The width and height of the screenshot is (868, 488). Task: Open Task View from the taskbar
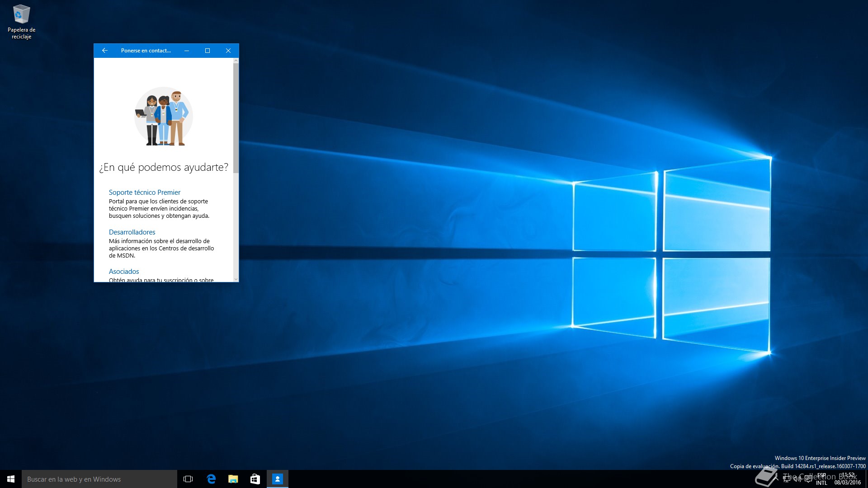pos(188,479)
